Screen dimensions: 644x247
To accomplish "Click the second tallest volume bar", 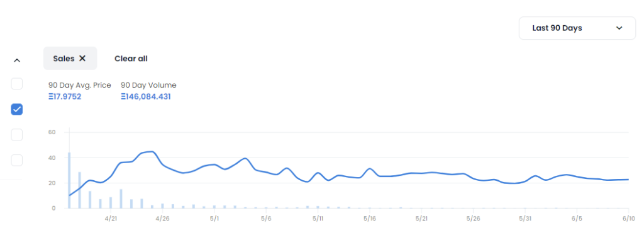I will coord(80,190).
